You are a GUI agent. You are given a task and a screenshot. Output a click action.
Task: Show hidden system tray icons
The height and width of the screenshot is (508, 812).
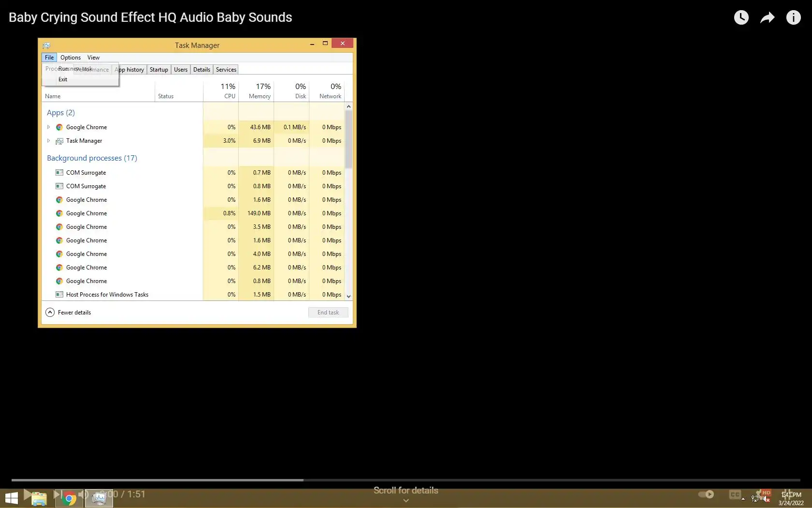[743, 499]
